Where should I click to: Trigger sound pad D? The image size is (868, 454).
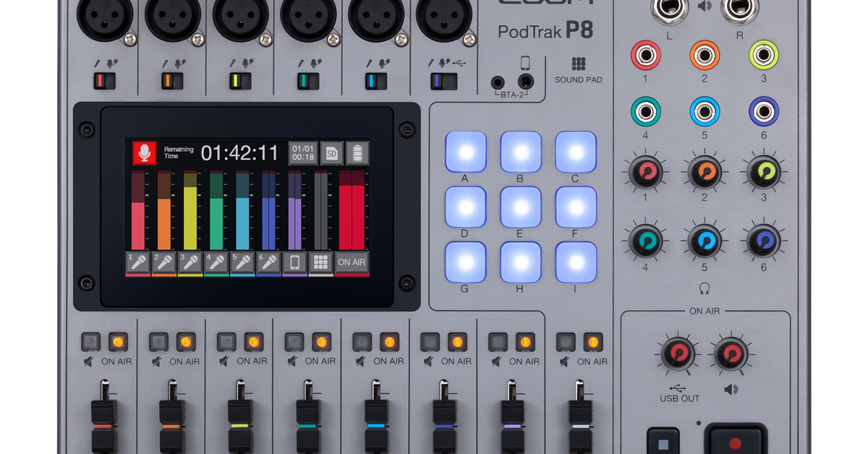pos(465,207)
